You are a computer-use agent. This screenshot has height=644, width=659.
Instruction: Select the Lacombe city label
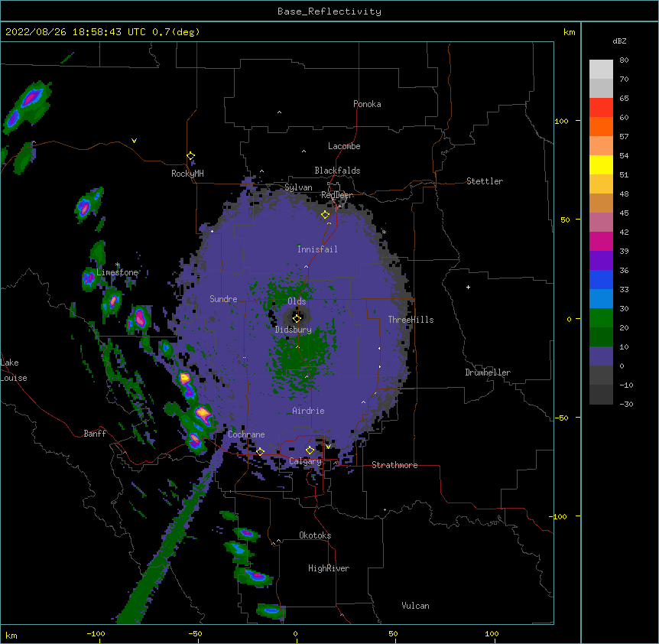point(344,146)
